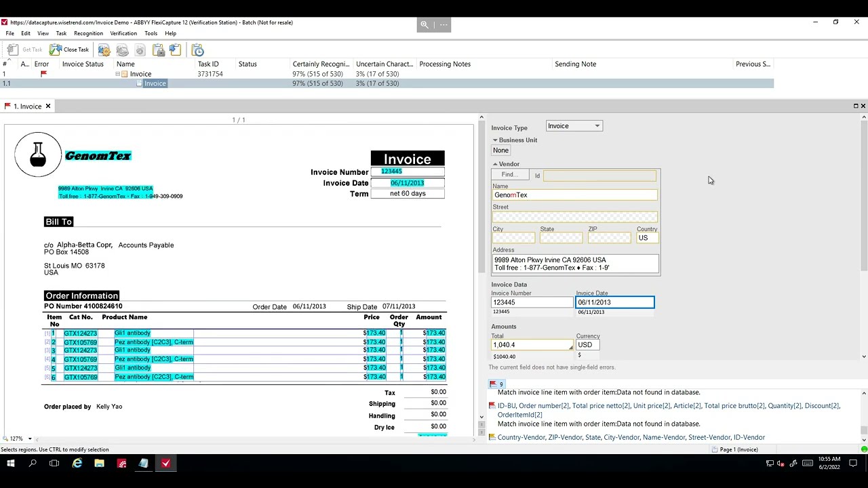Launch Internet Explorer from the taskbar

tap(77, 464)
